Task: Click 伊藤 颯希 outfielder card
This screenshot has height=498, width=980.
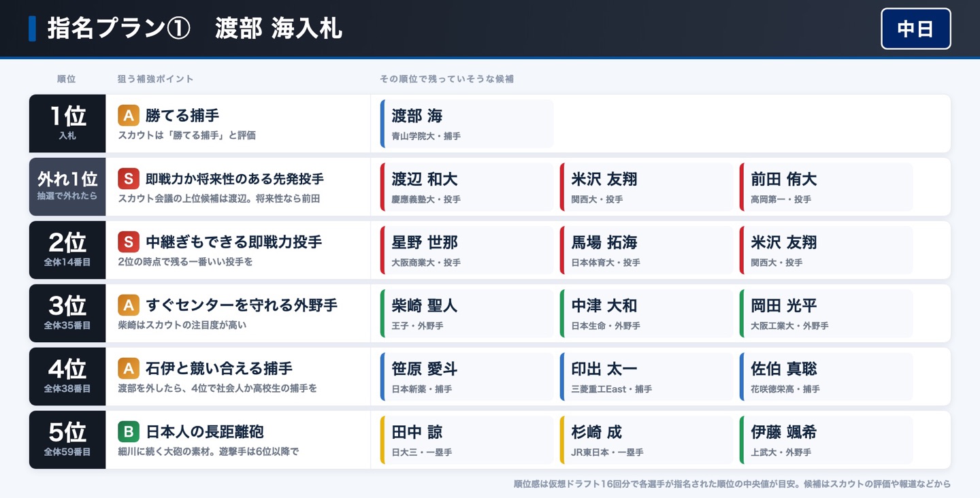Action: click(x=826, y=440)
